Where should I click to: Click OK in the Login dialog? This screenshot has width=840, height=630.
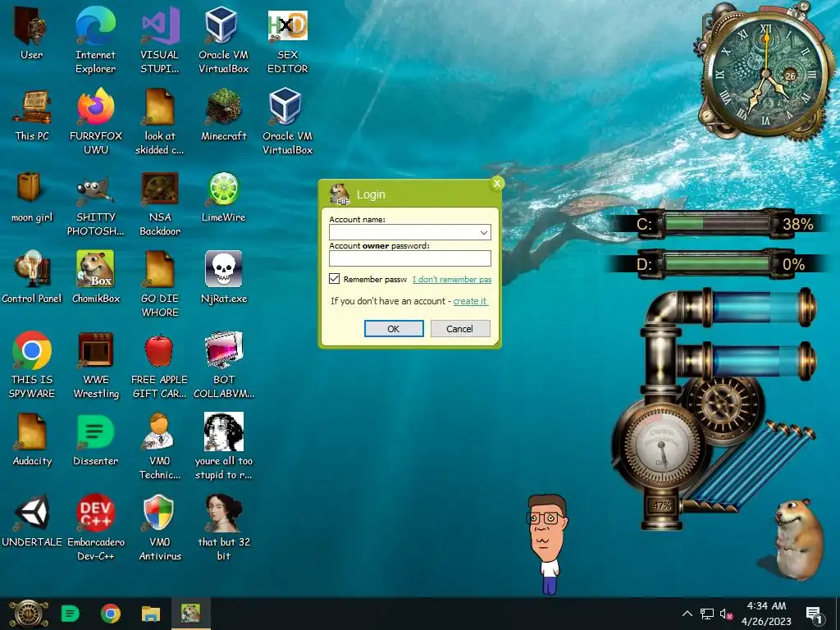[x=394, y=328]
